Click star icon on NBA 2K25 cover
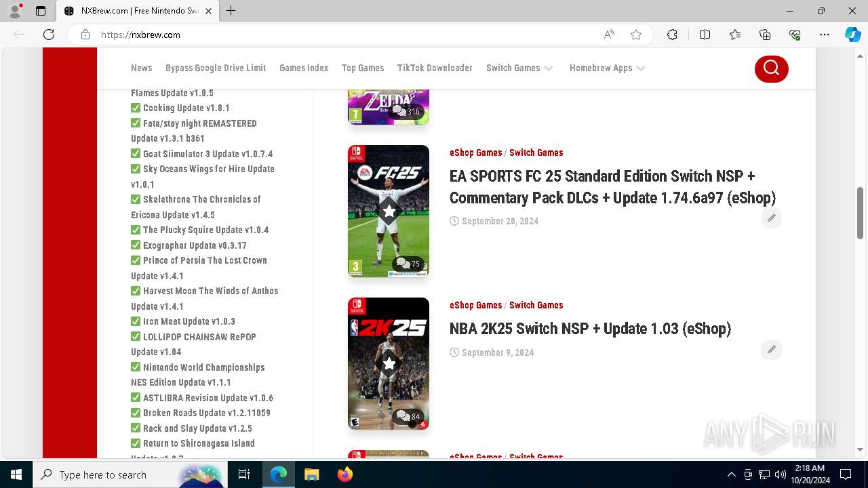868x488 pixels. point(389,364)
